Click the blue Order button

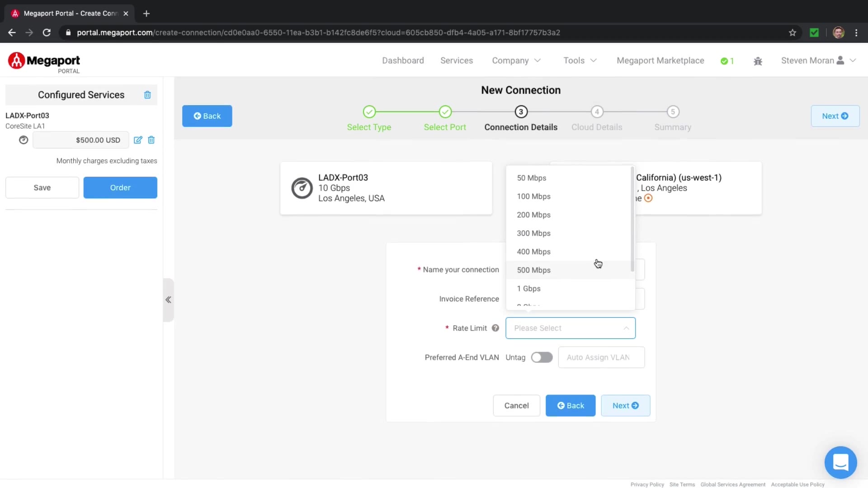[120, 188]
